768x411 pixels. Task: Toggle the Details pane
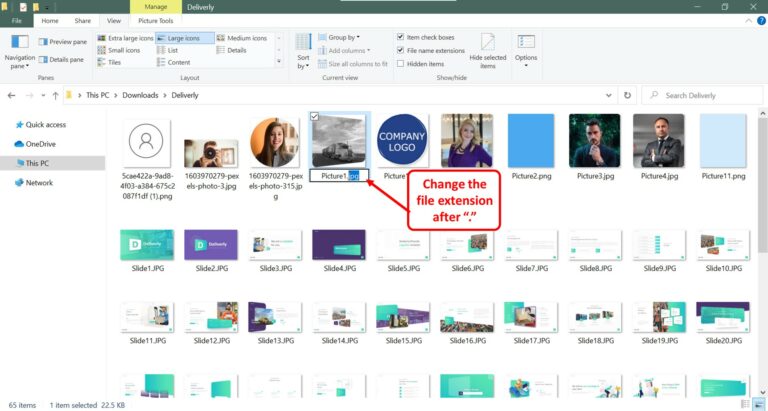click(x=62, y=59)
